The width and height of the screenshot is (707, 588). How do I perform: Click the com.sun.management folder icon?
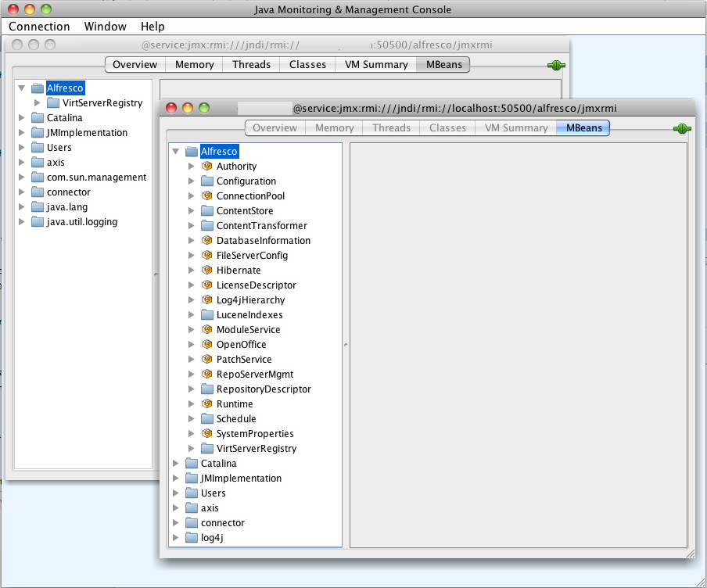(38, 177)
